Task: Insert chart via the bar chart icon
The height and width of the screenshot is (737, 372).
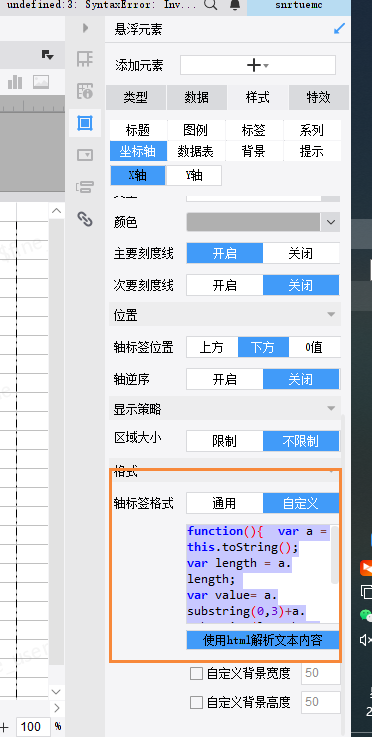Action: pyautogui.click(x=15, y=82)
